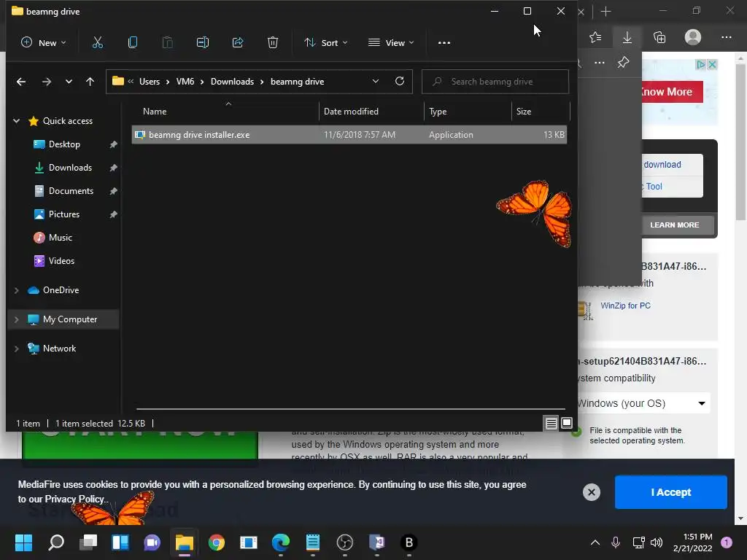Open Edge favorites star icon

[x=595, y=37]
